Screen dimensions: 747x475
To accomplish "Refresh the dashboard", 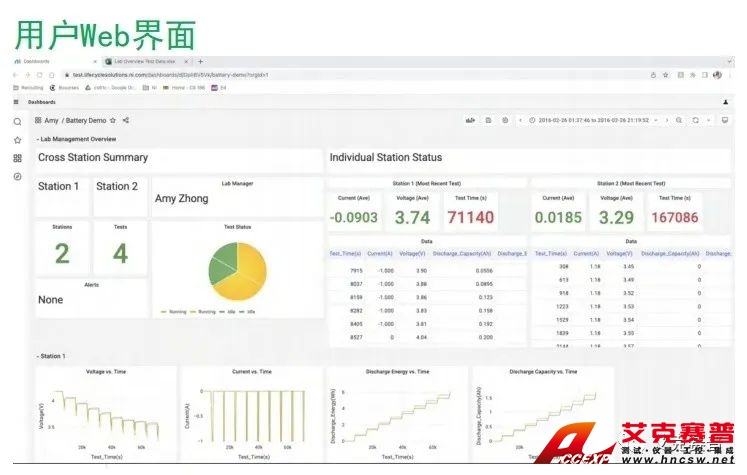I will (695, 120).
